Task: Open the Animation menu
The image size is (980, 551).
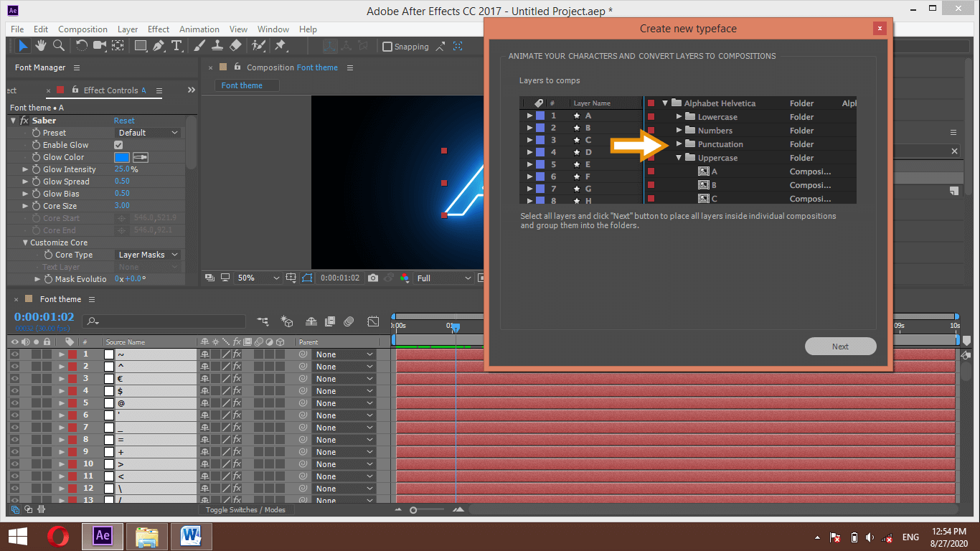Action: [199, 29]
